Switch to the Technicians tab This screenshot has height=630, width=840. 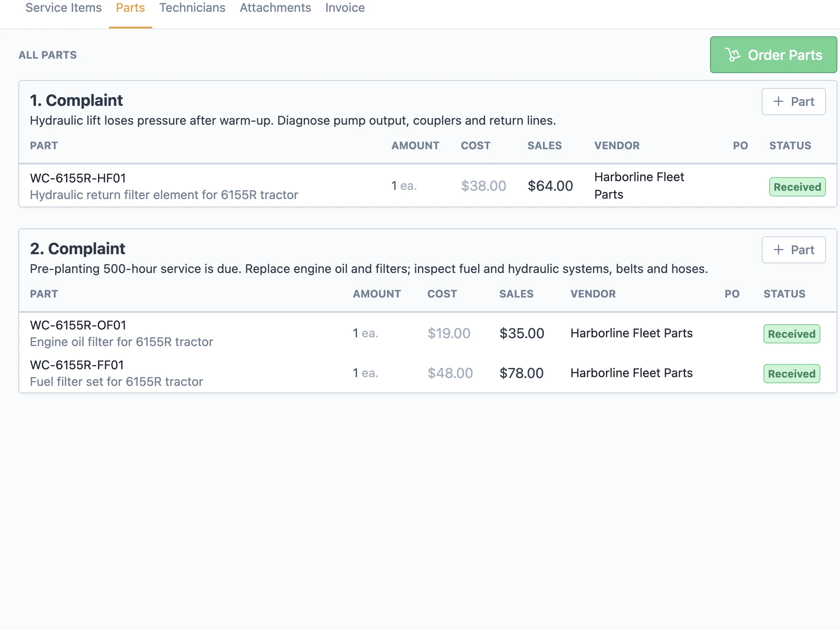pos(192,8)
